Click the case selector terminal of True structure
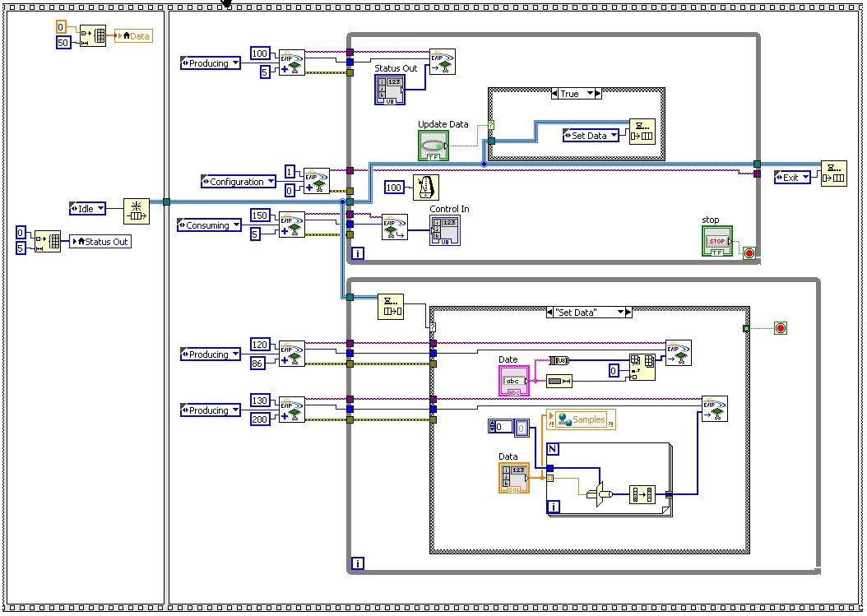The height and width of the screenshot is (616, 867). 490,125
